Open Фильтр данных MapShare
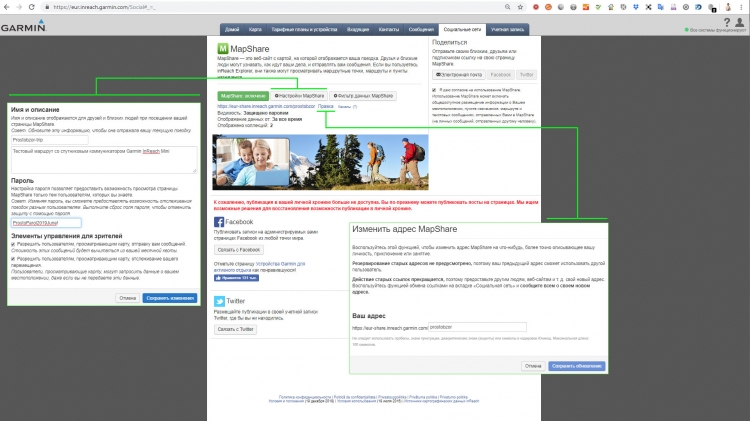This screenshot has width=750, height=421. click(x=363, y=96)
